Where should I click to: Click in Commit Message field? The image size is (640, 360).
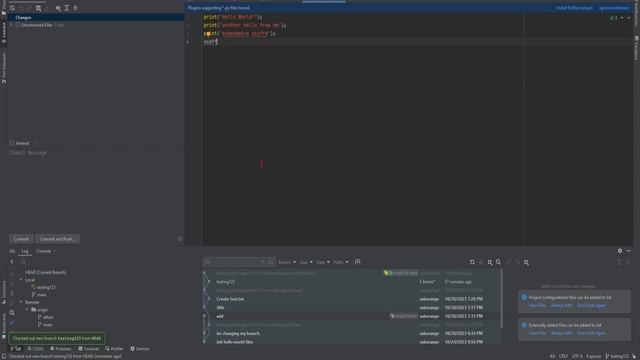pos(96,190)
